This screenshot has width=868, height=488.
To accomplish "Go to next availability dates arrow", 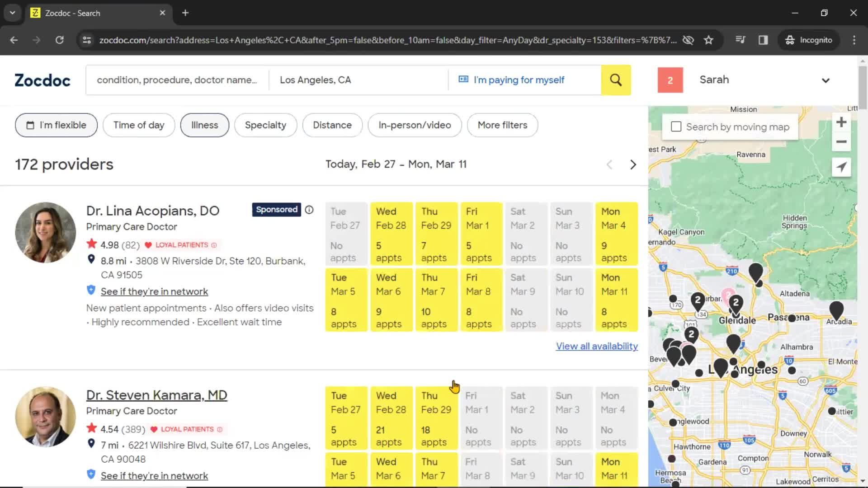I will [x=633, y=164].
